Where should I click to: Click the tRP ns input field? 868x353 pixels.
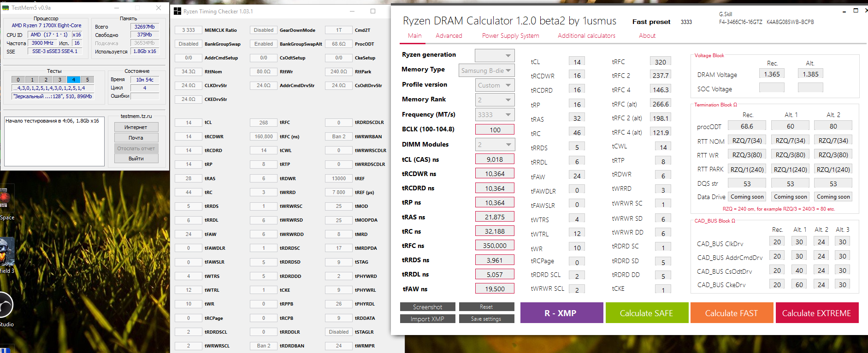coord(495,203)
